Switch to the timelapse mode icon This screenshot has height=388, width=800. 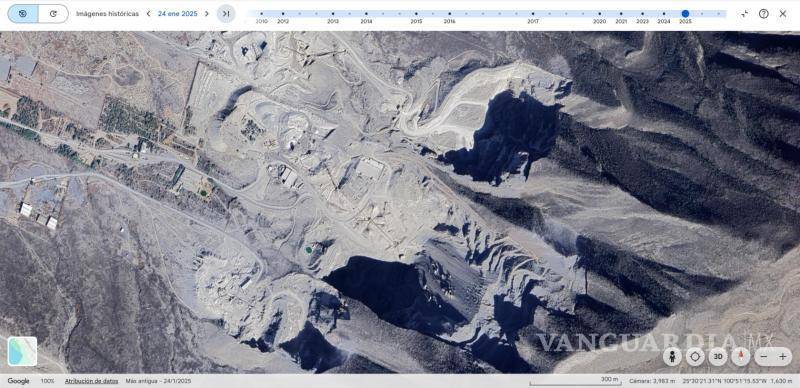(x=53, y=14)
